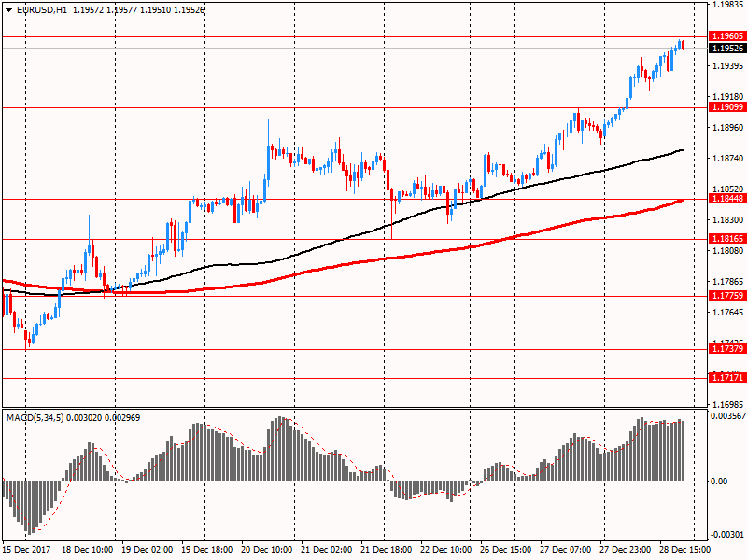The height and width of the screenshot is (560, 747).
Task: Click the 1.19180 price scale value
Action: click(x=727, y=96)
